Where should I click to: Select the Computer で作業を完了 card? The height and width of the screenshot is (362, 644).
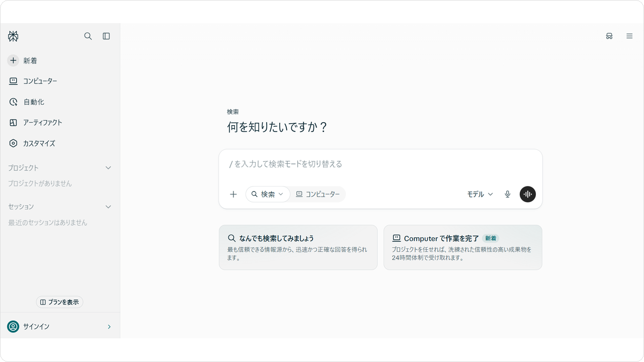[463, 247]
